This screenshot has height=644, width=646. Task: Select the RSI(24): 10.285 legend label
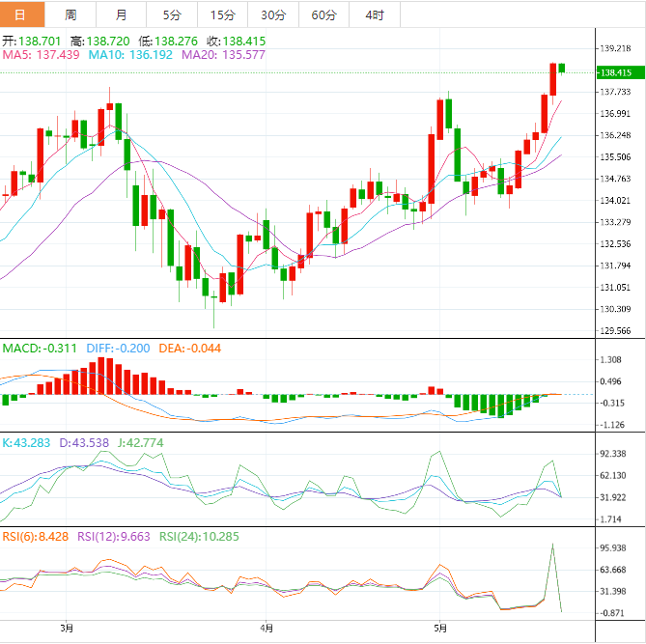197,536
